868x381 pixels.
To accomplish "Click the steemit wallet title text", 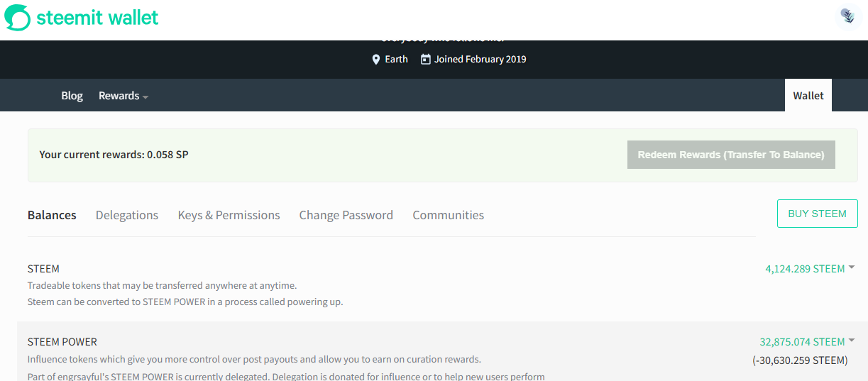I will [98, 18].
